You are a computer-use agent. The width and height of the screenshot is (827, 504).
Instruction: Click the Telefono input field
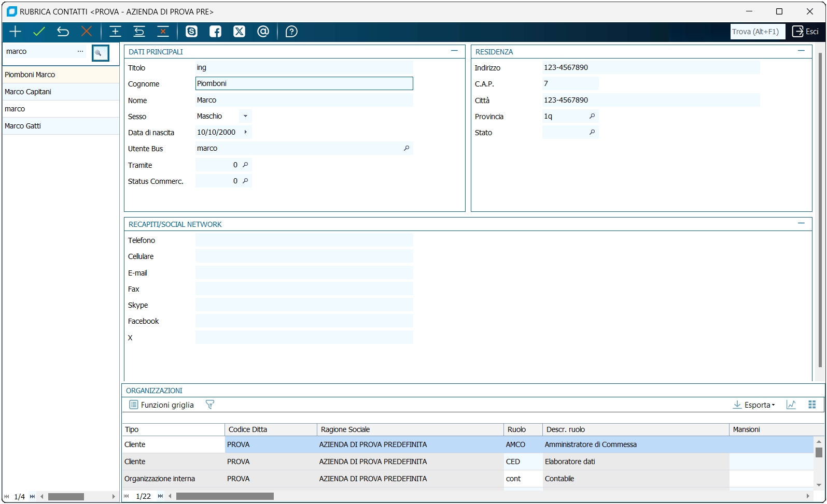304,240
